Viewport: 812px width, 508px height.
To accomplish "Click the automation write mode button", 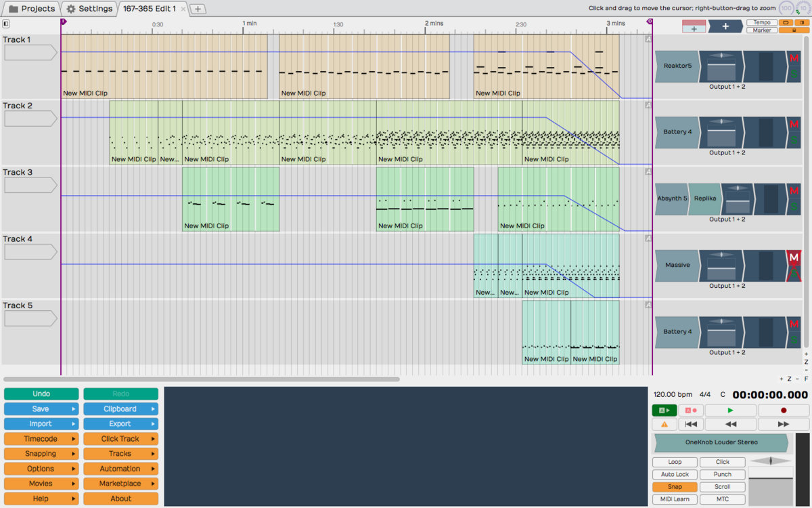I will (691, 410).
